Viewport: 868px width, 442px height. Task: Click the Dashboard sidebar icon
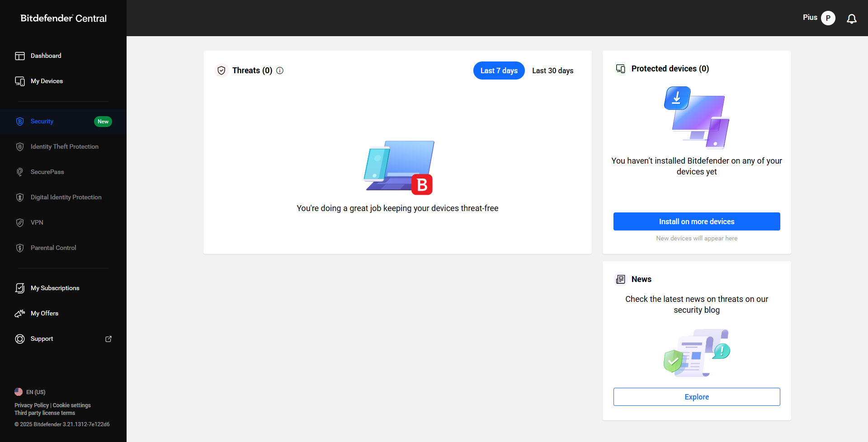click(20, 56)
